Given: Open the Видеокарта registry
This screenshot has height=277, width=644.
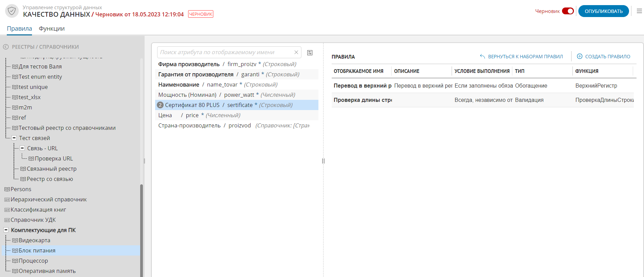Looking at the screenshot, I should pos(34,240).
